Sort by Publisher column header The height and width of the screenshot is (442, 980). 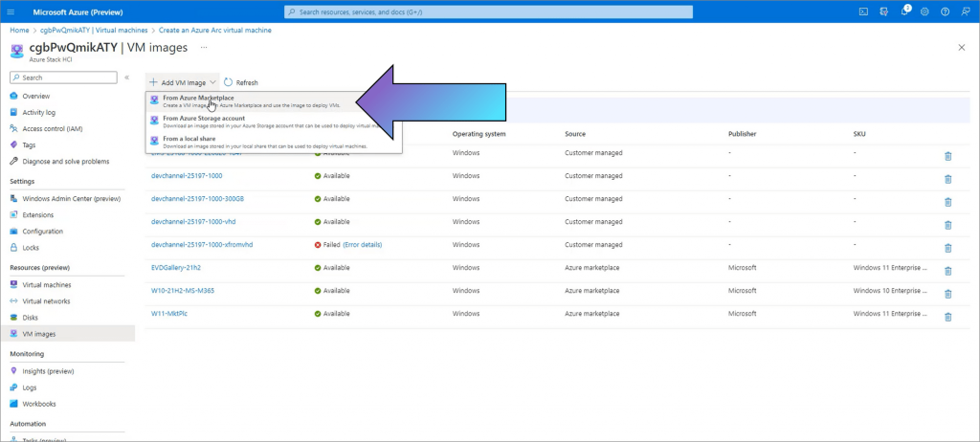click(742, 134)
